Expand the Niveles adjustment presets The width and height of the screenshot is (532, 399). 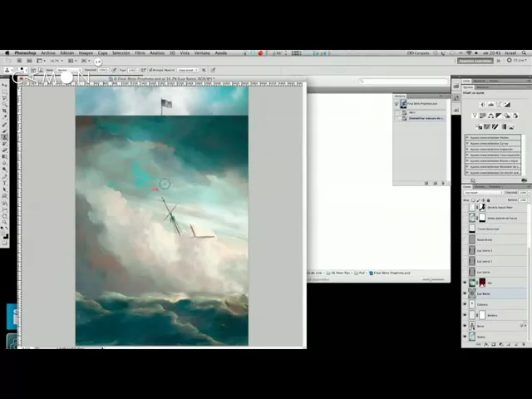point(467,137)
